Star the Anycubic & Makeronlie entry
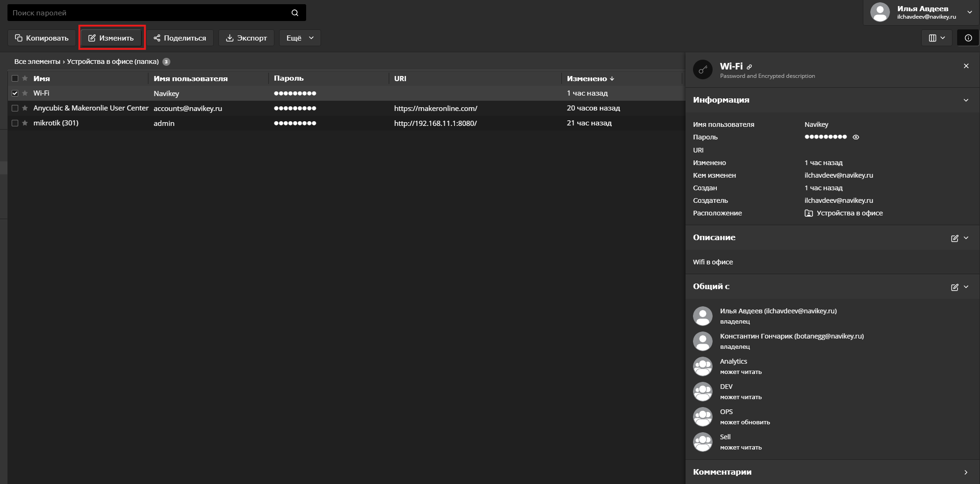Viewport: 980px width, 484px height. (25, 108)
